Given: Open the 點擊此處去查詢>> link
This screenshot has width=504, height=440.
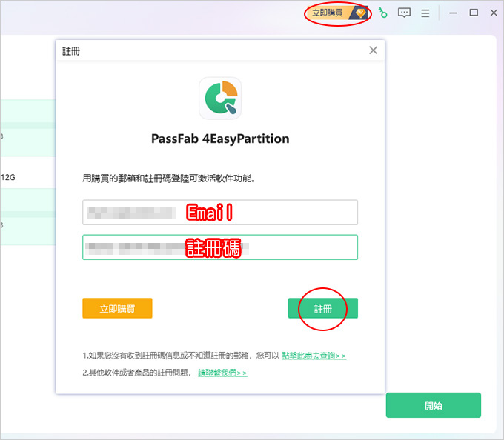Looking at the screenshot, I should pyautogui.click(x=314, y=356).
